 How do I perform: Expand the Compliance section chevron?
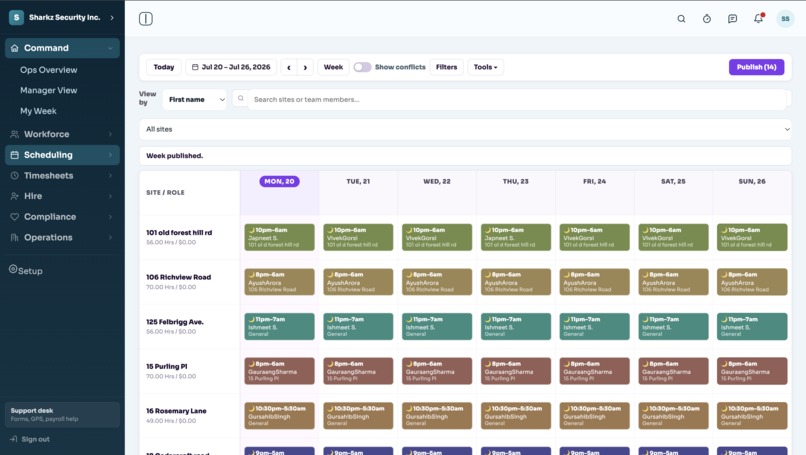[x=110, y=217]
